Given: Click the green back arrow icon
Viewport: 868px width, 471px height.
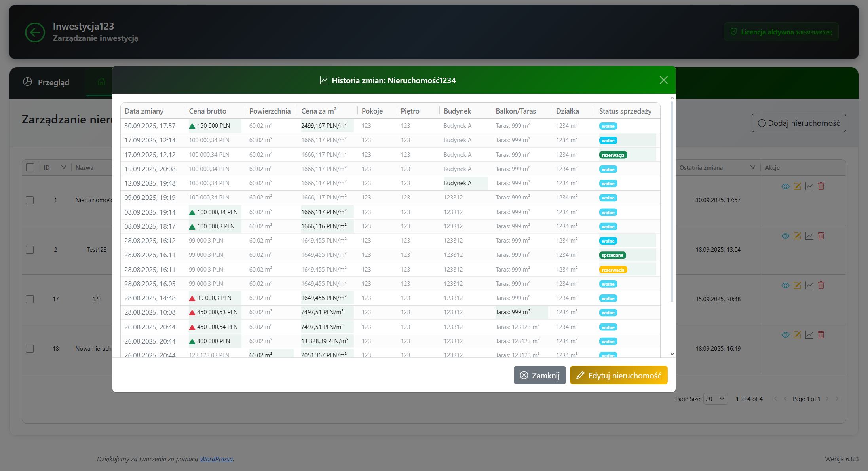Looking at the screenshot, I should point(35,32).
